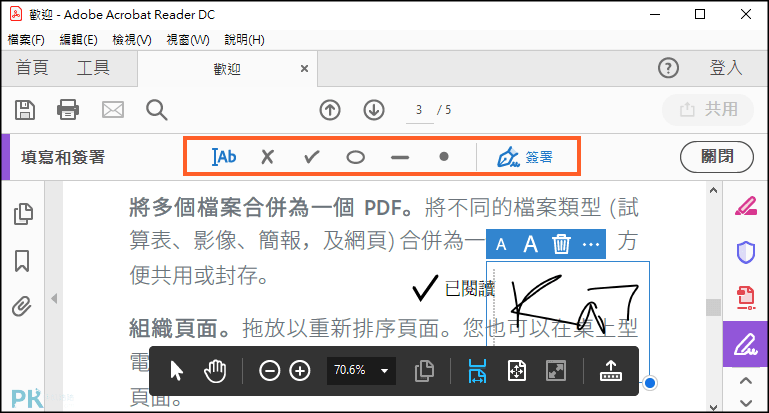
Task: Enable fit width scrolling mode
Action: point(477,371)
